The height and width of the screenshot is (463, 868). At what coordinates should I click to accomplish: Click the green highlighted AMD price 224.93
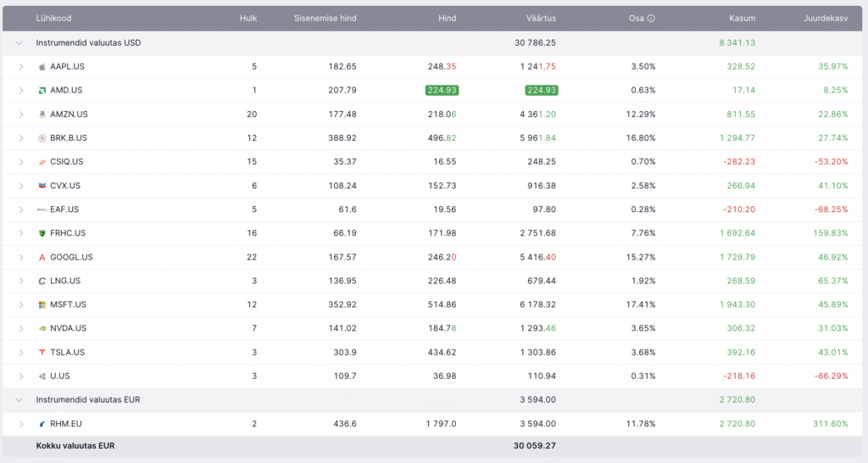pos(441,90)
